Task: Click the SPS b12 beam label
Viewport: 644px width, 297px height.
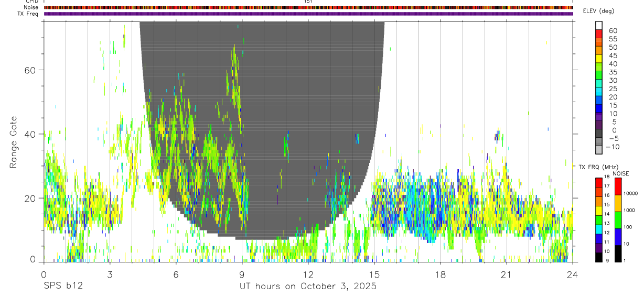Action: [x=63, y=287]
